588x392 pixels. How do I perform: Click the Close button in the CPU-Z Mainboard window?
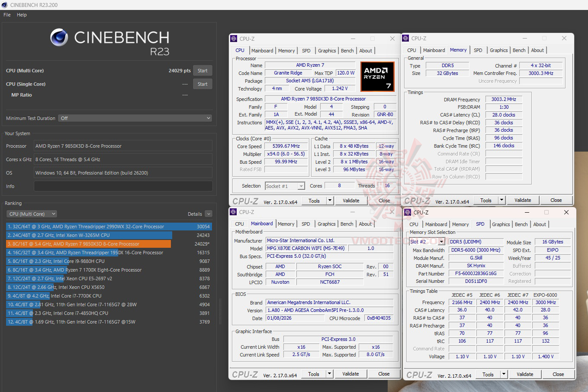pos(384,374)
